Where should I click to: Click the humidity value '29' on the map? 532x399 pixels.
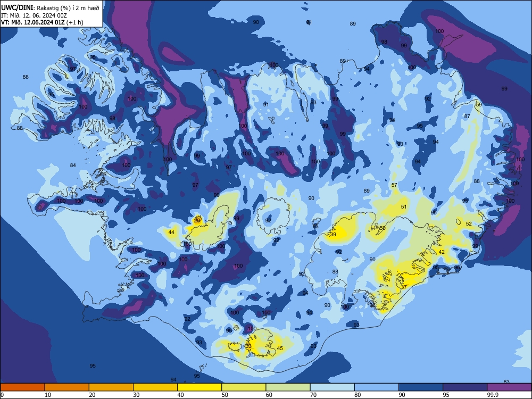point(197,221)
